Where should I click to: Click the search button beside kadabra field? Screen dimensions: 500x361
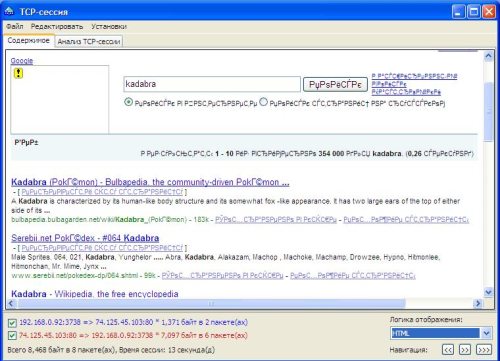[335, 84]
